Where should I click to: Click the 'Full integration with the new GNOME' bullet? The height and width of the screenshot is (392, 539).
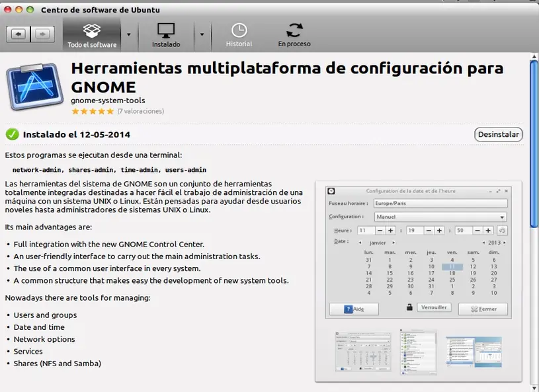point(108,245)
